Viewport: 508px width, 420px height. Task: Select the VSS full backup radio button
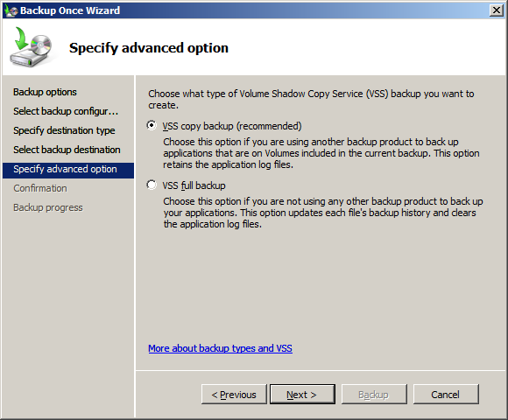tap(152, 185)
